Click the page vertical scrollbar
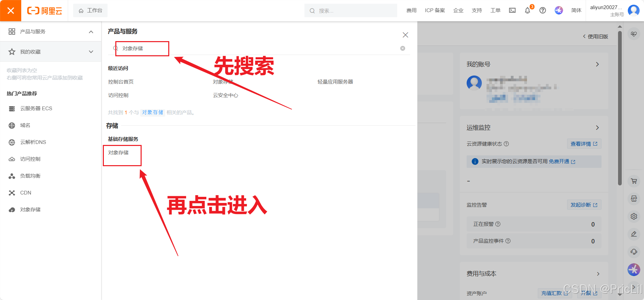This screenshot has height=300, width=644. 620,108
